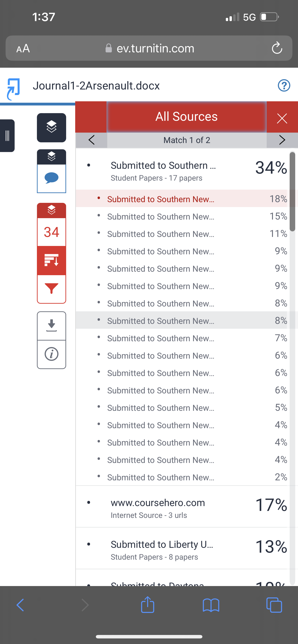Open the red filter funnel icon
The width and height of the screenshot is (298, 644).
[x=52, y=289]
